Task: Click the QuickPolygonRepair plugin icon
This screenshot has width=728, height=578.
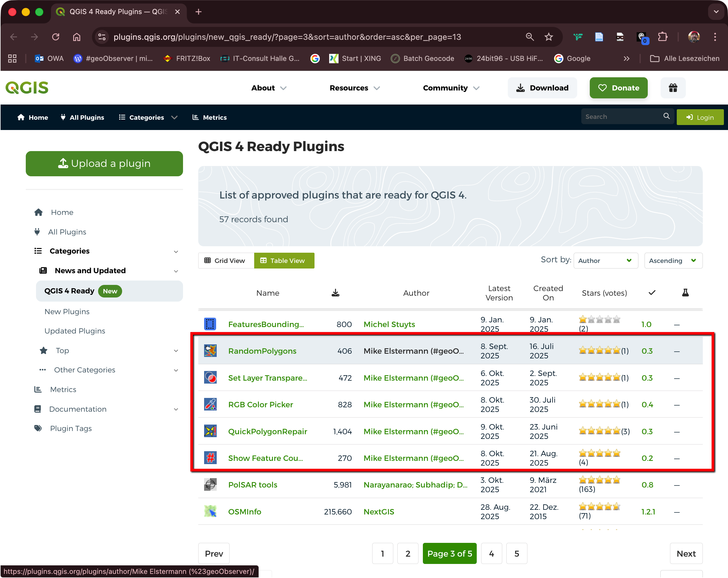Action: click(x=210, y=431)
